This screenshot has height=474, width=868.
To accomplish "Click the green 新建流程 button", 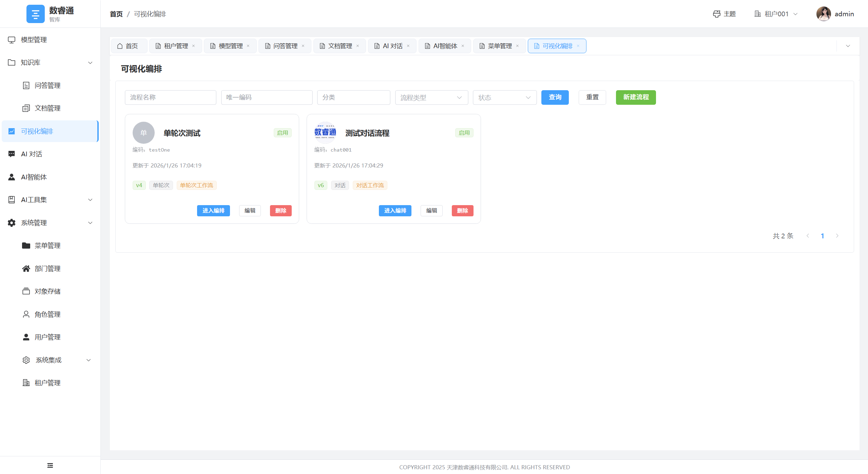I will [635, 97].
